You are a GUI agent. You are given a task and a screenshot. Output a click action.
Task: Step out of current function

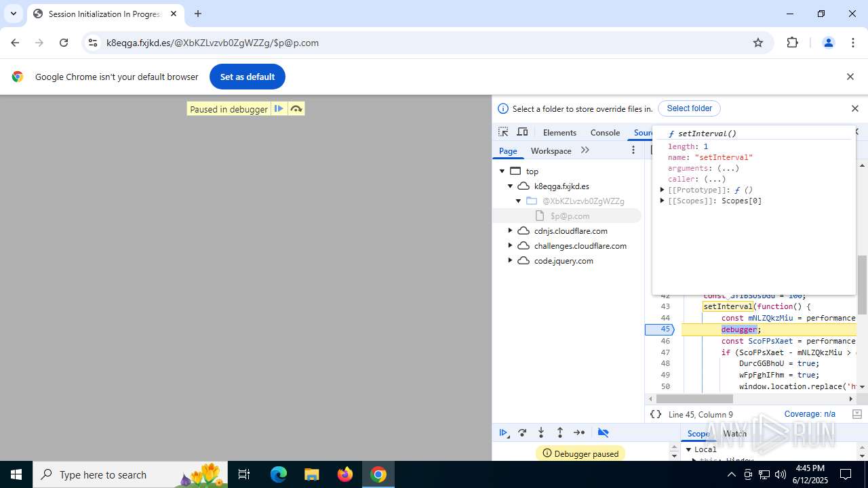[560, 432]
